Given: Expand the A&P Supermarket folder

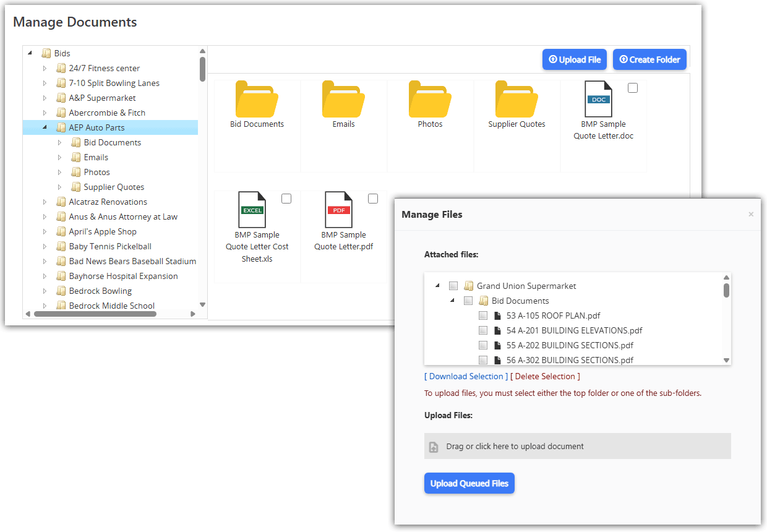Looking at the screenshot, I should coord(44,97).
